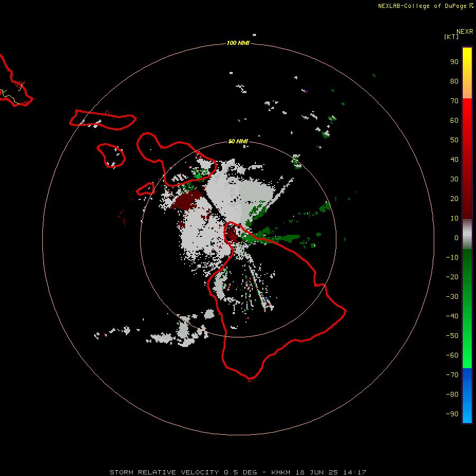Screen dimensions: 476x476
Task: Click the 60 value on velocity scale
Action: (454, 121)
